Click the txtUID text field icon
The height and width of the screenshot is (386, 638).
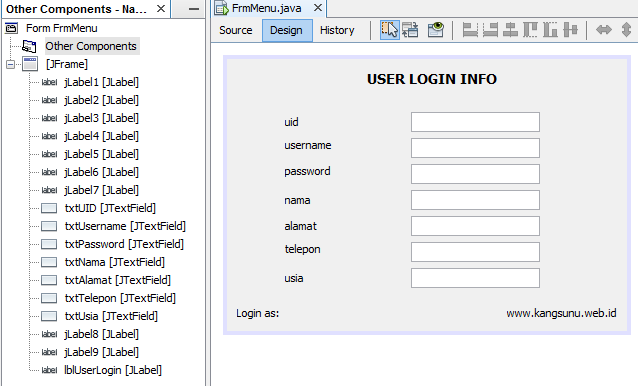point(49,208)
